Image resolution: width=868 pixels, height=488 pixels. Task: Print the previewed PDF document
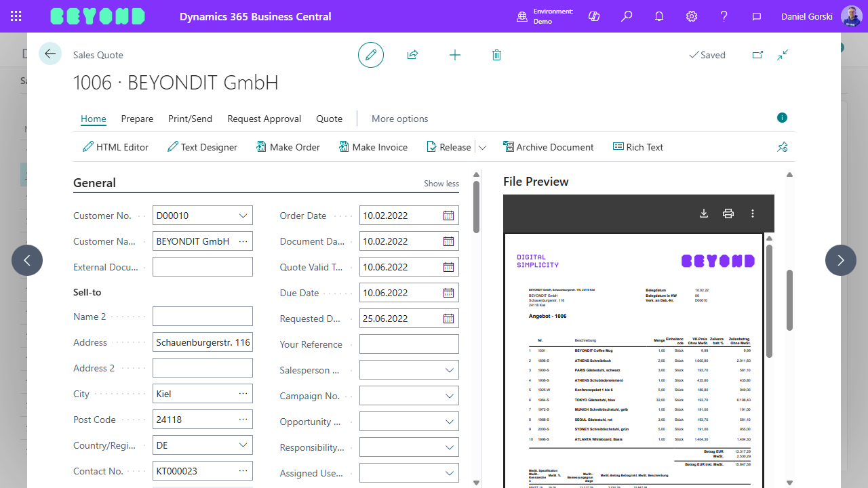[x=728, y=213]
